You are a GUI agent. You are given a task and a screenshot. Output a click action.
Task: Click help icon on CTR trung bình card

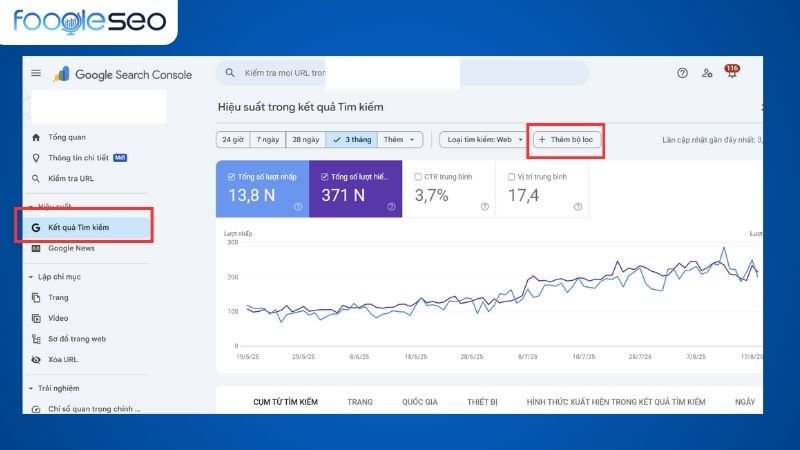(x=485, y=207)
